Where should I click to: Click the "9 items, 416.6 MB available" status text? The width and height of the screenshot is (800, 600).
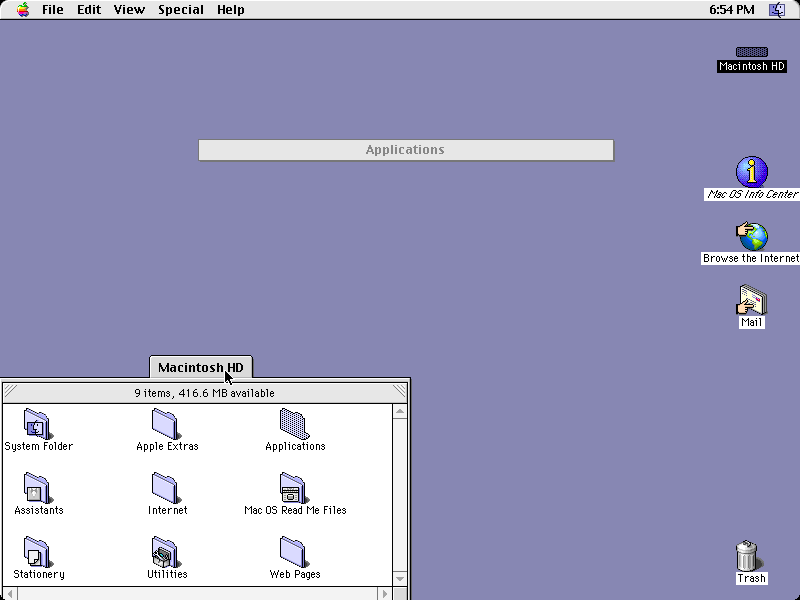(x=204, y=393)
